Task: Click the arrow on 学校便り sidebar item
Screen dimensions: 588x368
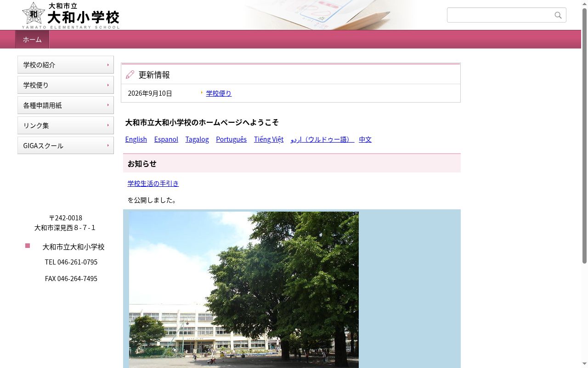Action: (108, 85)
